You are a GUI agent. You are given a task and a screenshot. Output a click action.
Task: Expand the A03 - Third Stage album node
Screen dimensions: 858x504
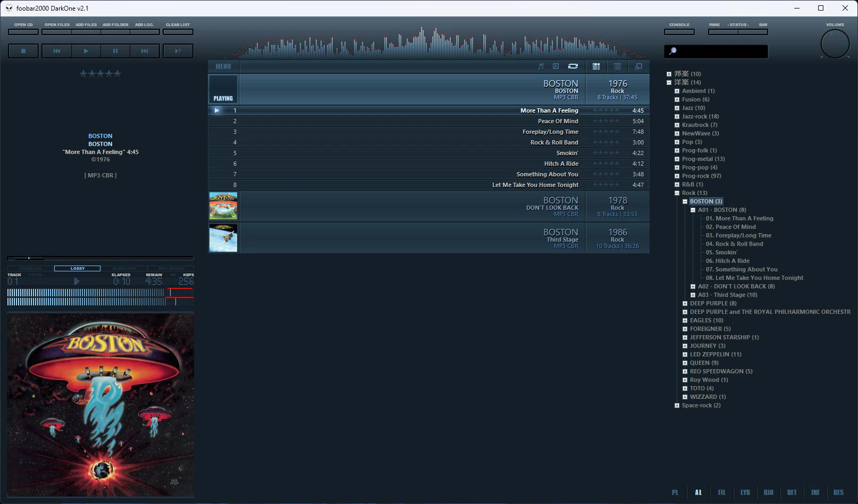[693, 295]
